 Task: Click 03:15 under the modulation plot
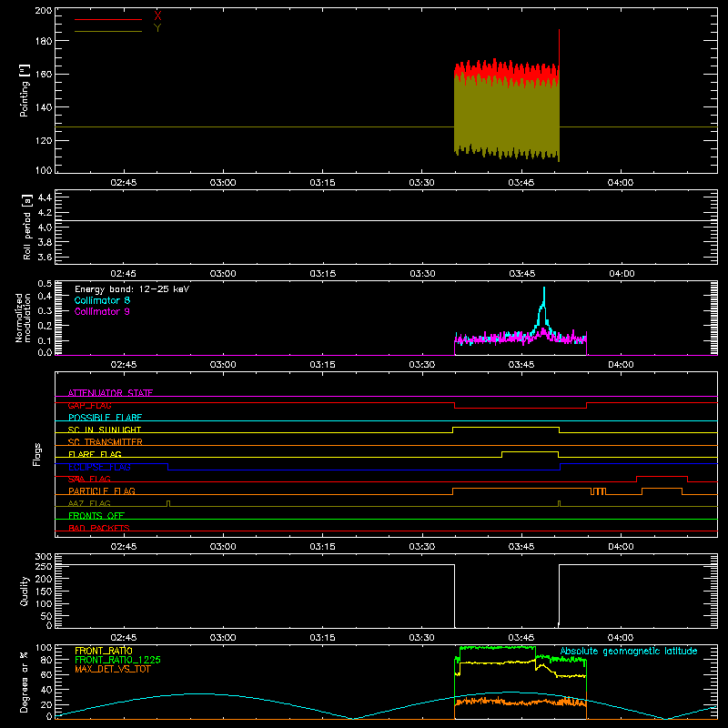(x=322, y=365)
